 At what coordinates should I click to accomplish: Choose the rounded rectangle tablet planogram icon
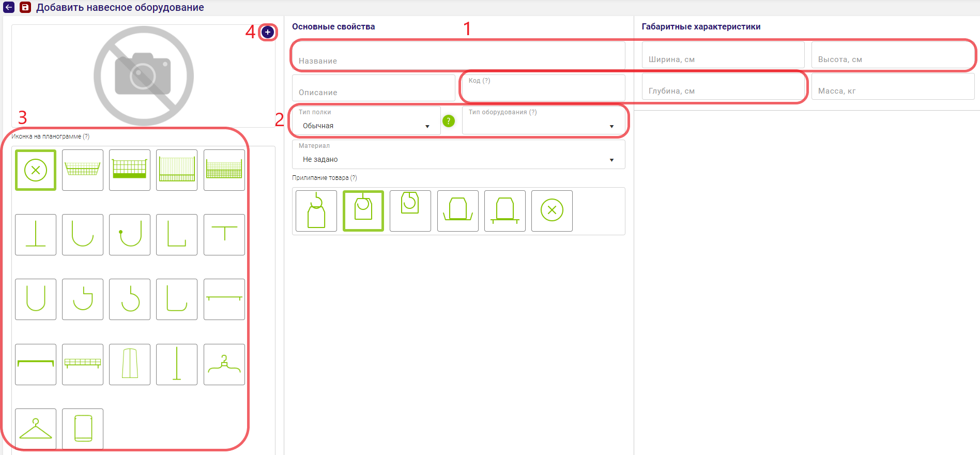coord(83,429)
